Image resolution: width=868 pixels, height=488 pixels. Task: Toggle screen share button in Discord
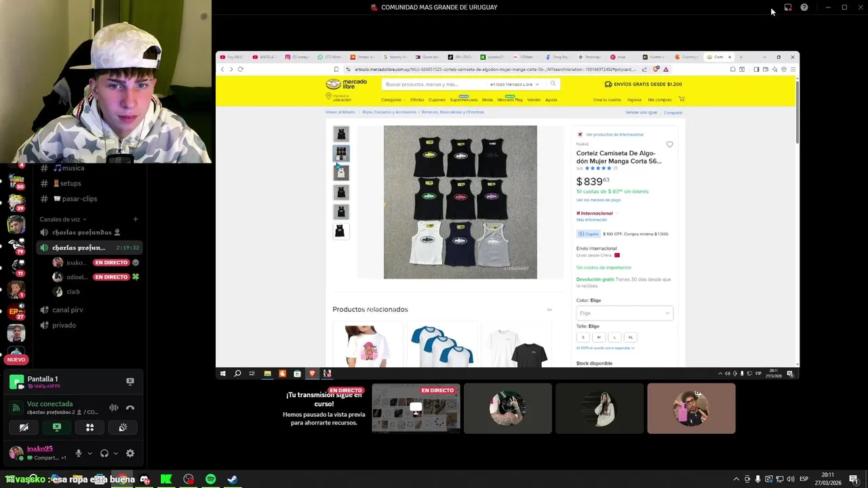pos(57,428)
